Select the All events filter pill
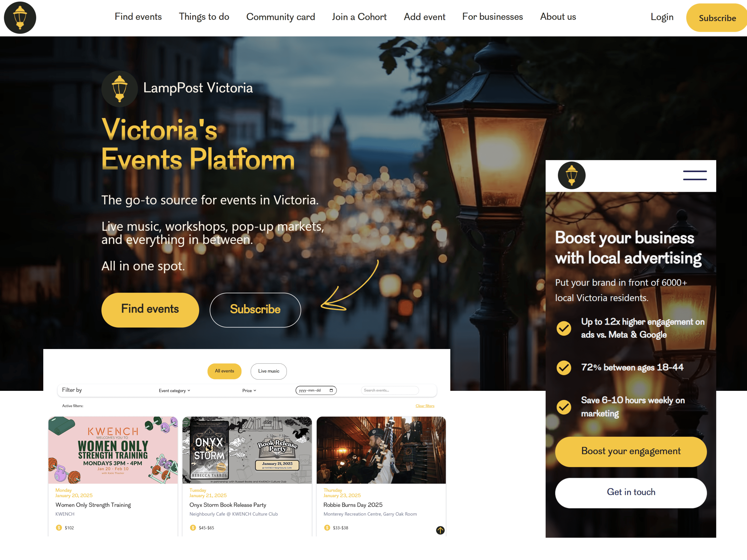The height and width of the screenshot is (560, 747). [x=224, y=371]
